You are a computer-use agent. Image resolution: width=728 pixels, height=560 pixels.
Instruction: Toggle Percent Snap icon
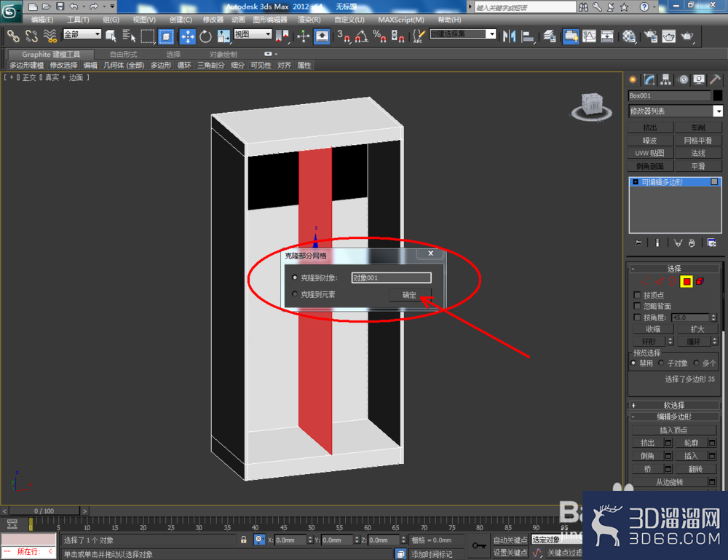(379, 36)
